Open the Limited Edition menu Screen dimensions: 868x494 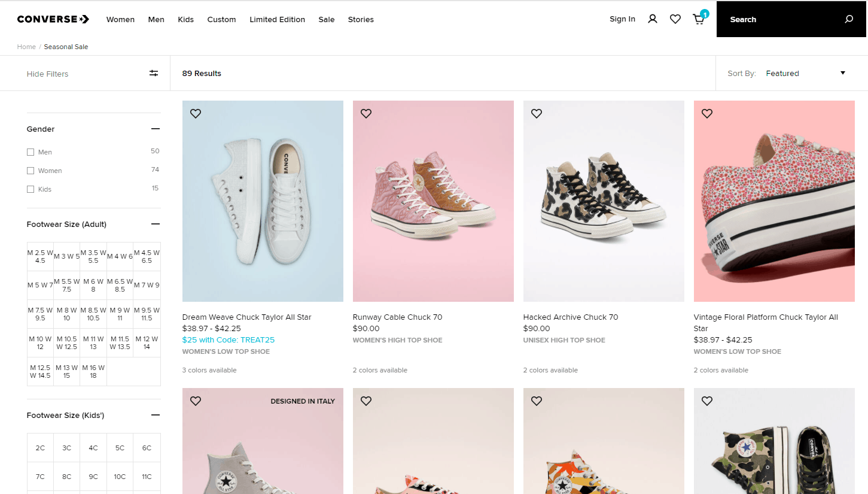pos(278,19)
